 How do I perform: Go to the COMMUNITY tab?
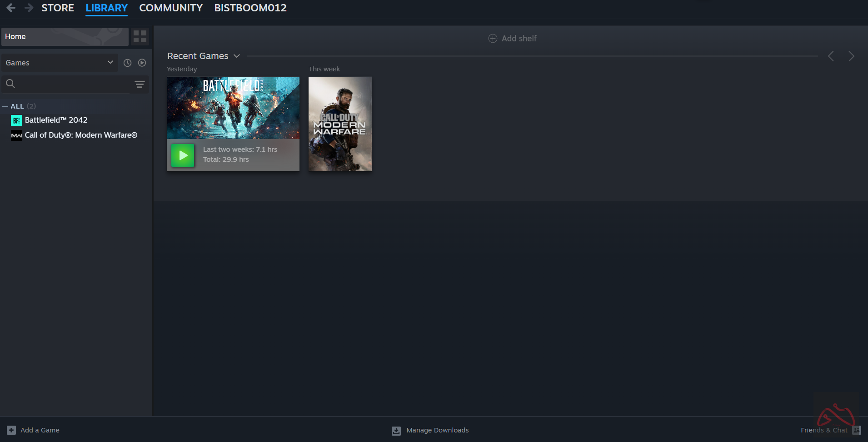[x=170, y=8]
